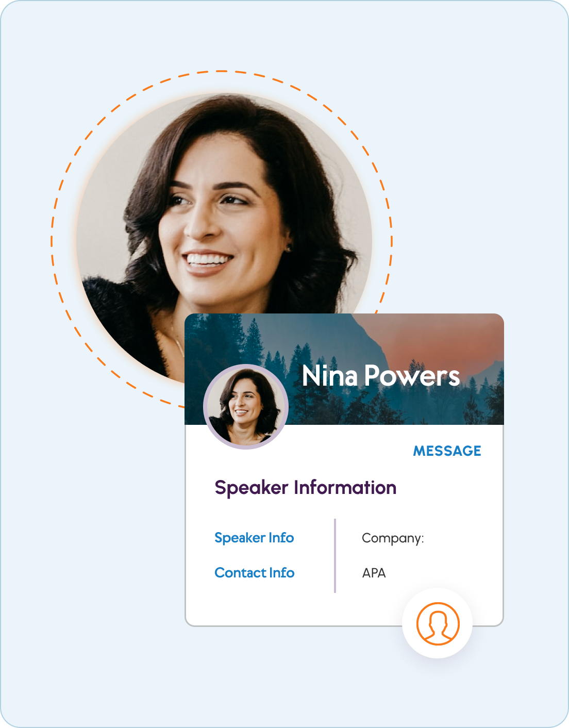Switch to the Contact Info tab
The image size is (569, 728).
pyautogui.click(x=255, y=573)
